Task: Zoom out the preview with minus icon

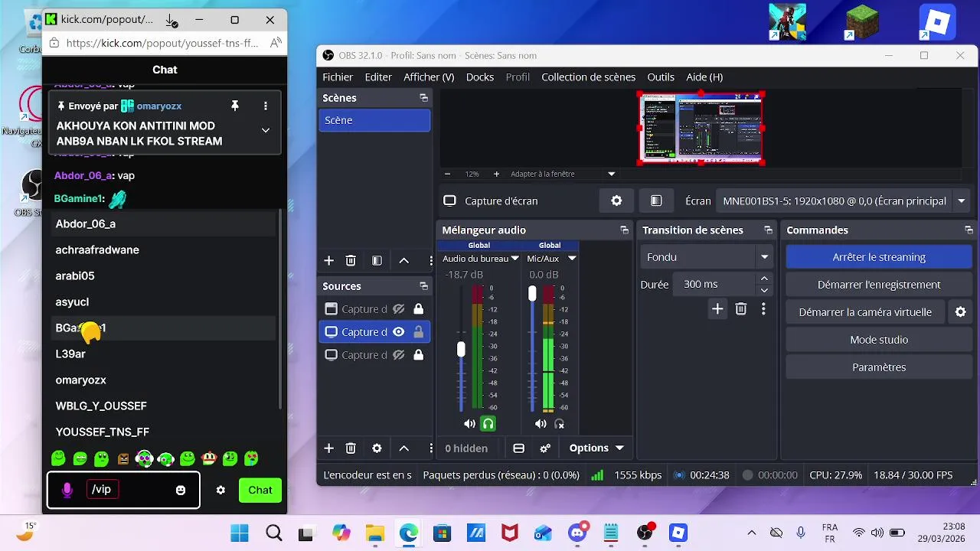Action: pos(448,174)
